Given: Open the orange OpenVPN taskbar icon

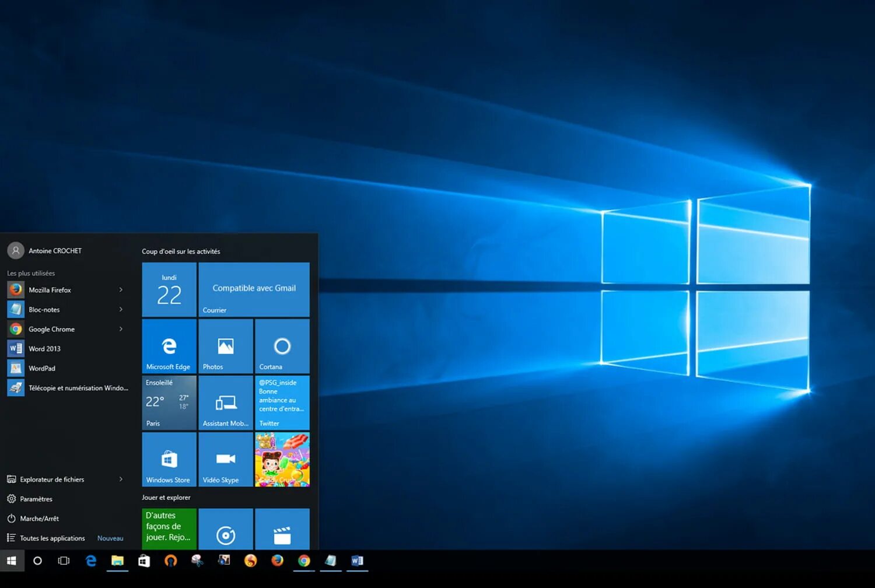Looking at the screenshot, I should 170,561.
